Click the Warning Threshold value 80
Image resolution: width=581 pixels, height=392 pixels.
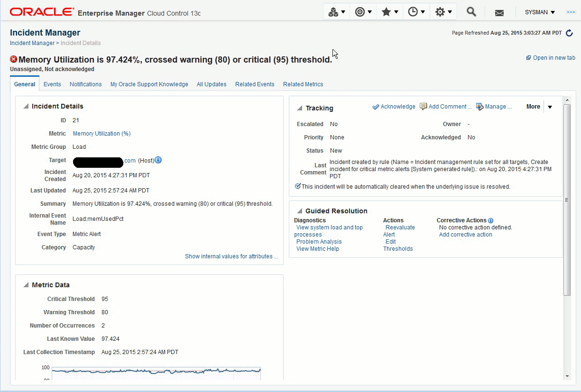tap(105, 312)
